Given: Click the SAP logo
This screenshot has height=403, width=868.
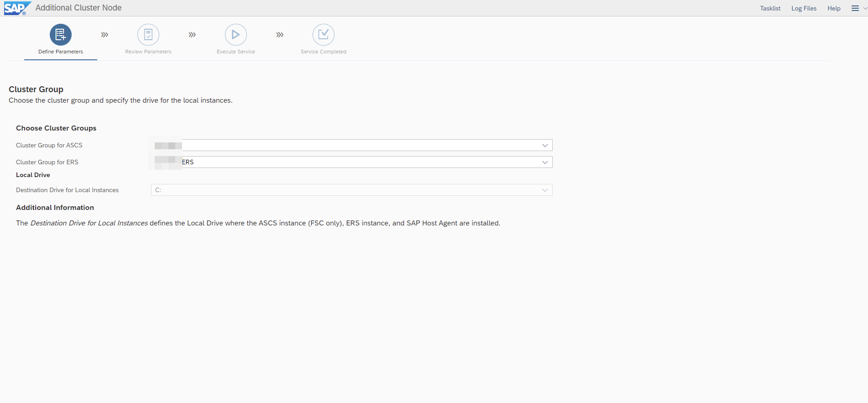Looking at the screenshot, I should click(x=17, y=8).
